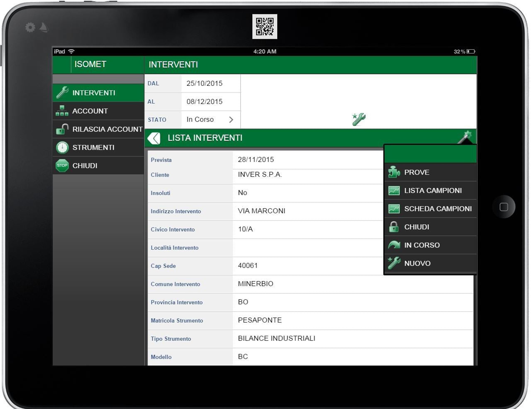
Task: Choose SCHEDA CAMPIONI menu entry
Action: pyautogui.click(x=430, y=209)
